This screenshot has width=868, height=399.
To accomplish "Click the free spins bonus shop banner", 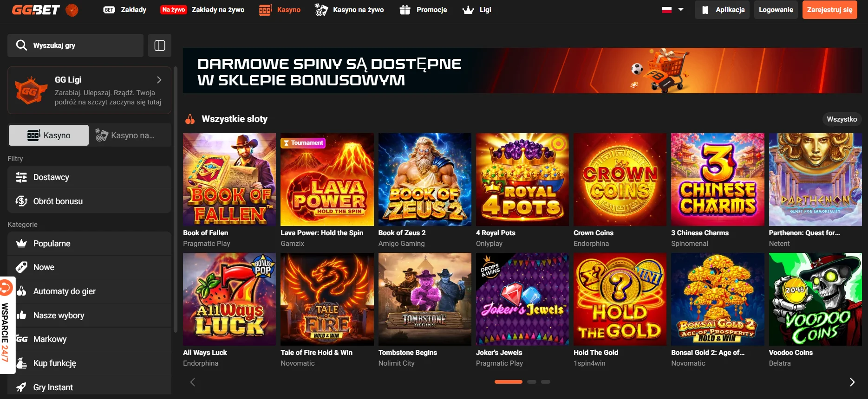I will pyautogui.click(x=522, y=71).
